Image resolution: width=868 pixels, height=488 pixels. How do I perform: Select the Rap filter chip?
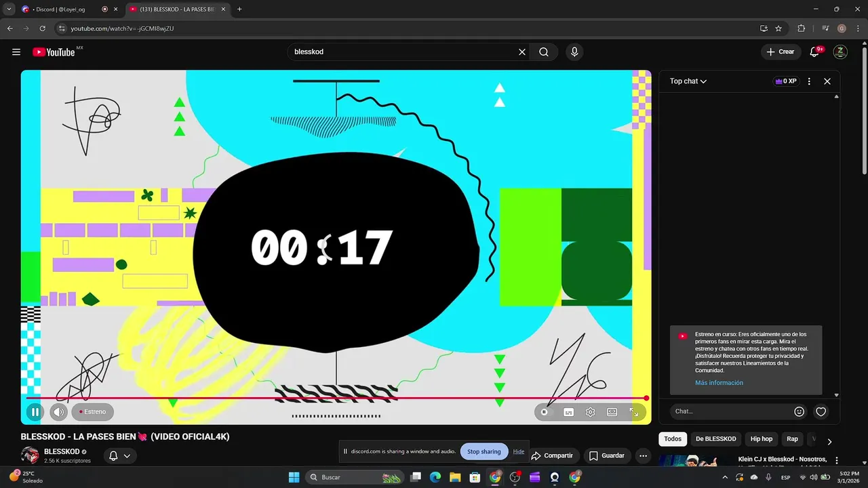(x=792, y=439)
